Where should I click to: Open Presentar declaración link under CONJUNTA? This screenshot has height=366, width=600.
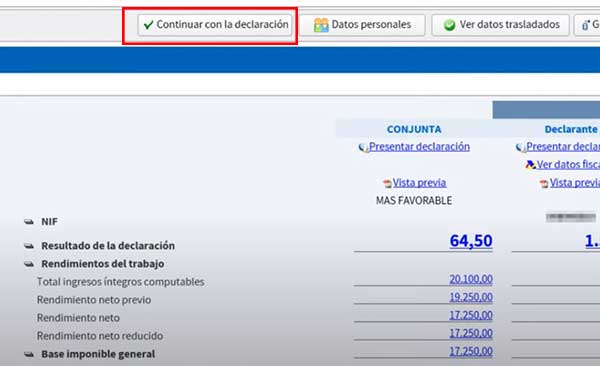coord(419,147)
